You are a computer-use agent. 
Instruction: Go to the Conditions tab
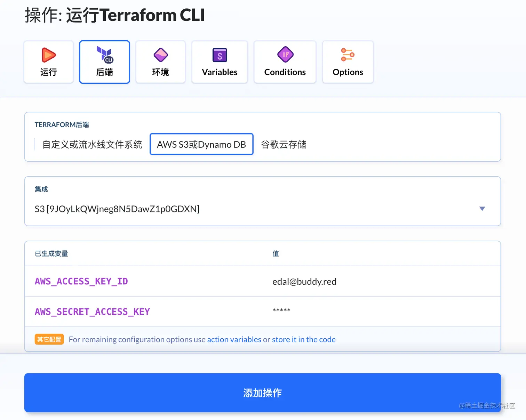point(285,62)
